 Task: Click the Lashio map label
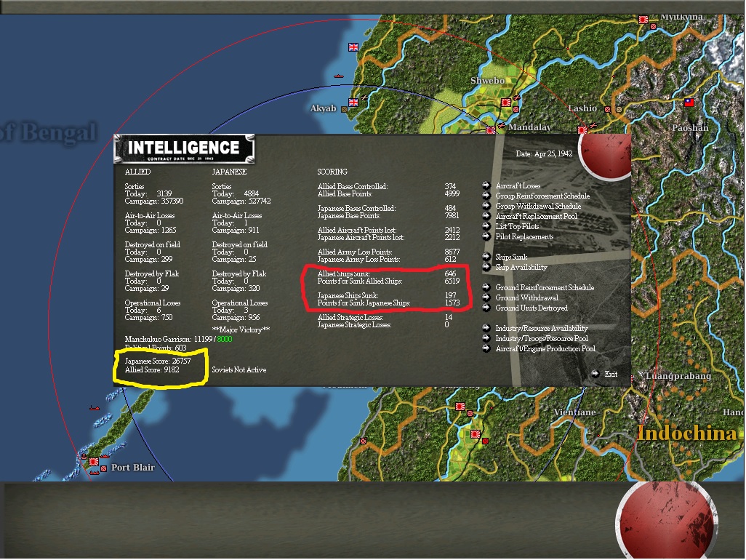tap(582, 108)
